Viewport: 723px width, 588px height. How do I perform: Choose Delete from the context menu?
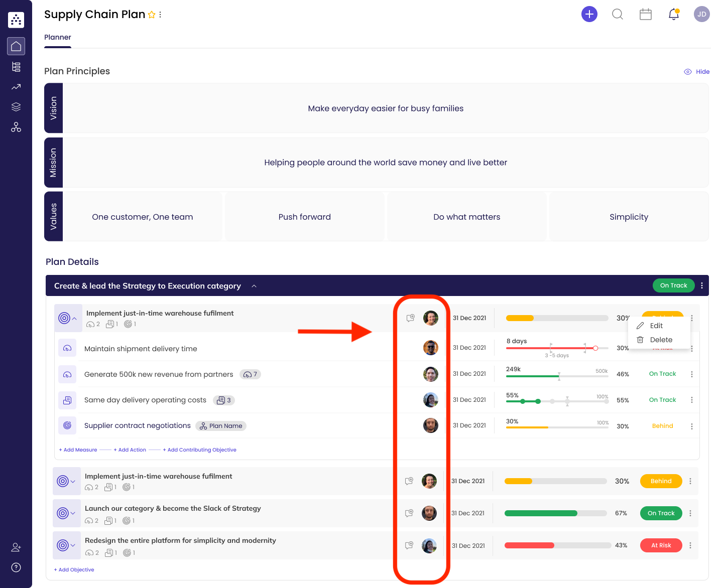[x=660, y=340]
